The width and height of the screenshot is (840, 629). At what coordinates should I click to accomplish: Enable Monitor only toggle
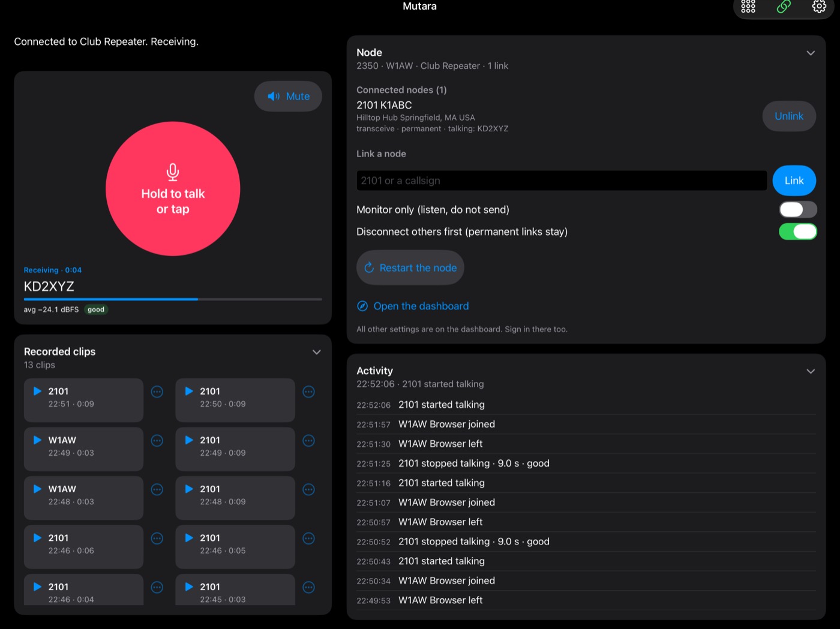[798, 209]
